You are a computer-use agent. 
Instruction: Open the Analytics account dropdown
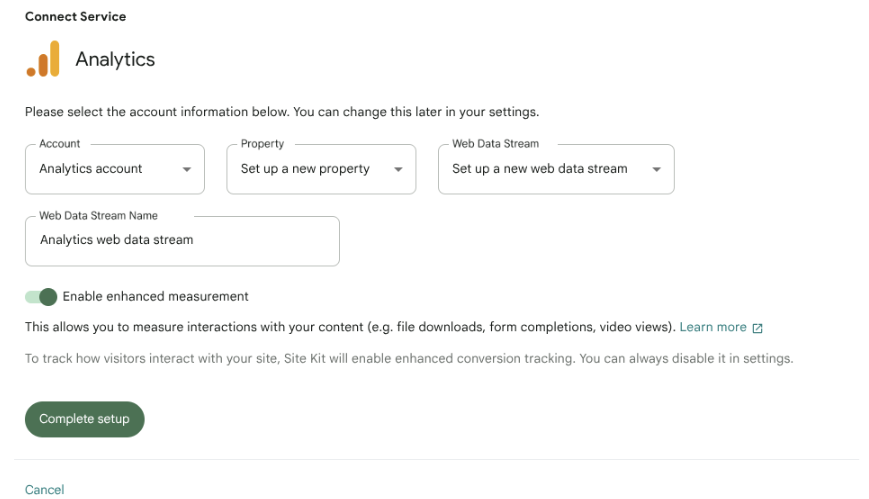(115, 169)
